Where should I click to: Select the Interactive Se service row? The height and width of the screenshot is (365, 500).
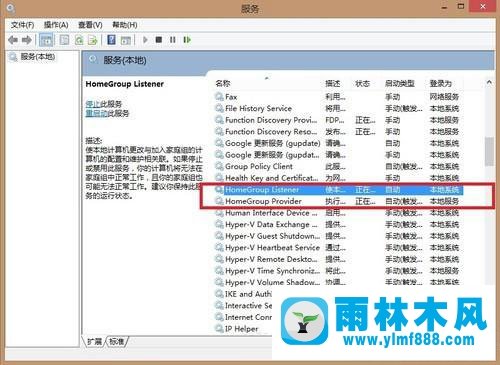pyautogui.click(x=244, y=306)
